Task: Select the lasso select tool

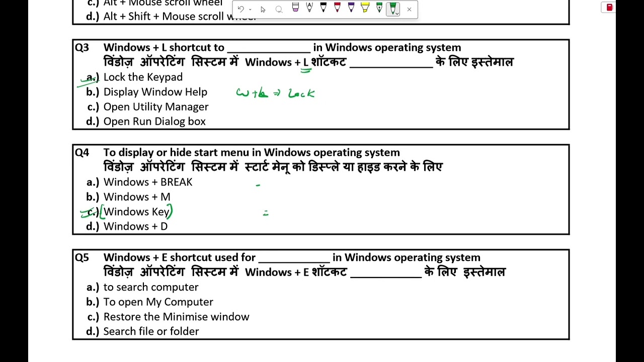Action: coord(279,10)
